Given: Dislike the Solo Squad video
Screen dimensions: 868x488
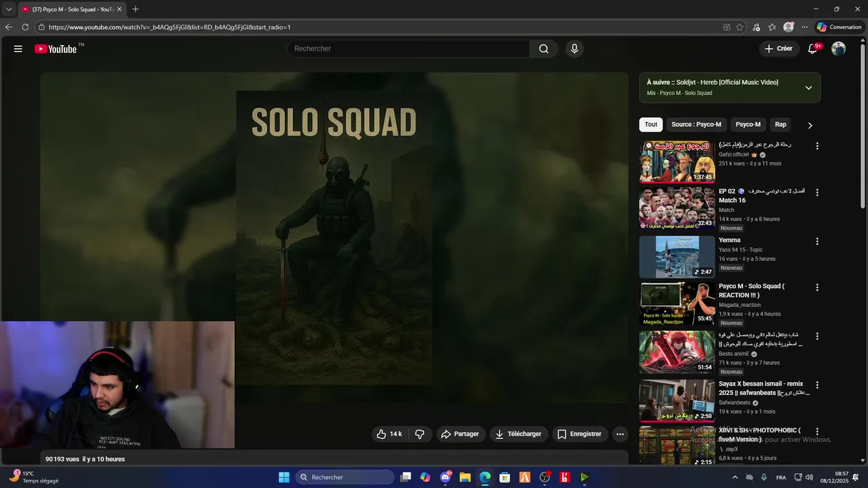Looking at the screenshot, I should 420,434.
